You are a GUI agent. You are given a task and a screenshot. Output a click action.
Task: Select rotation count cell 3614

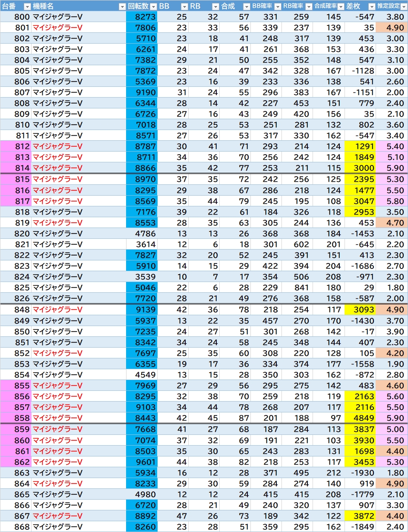(142, 244)
